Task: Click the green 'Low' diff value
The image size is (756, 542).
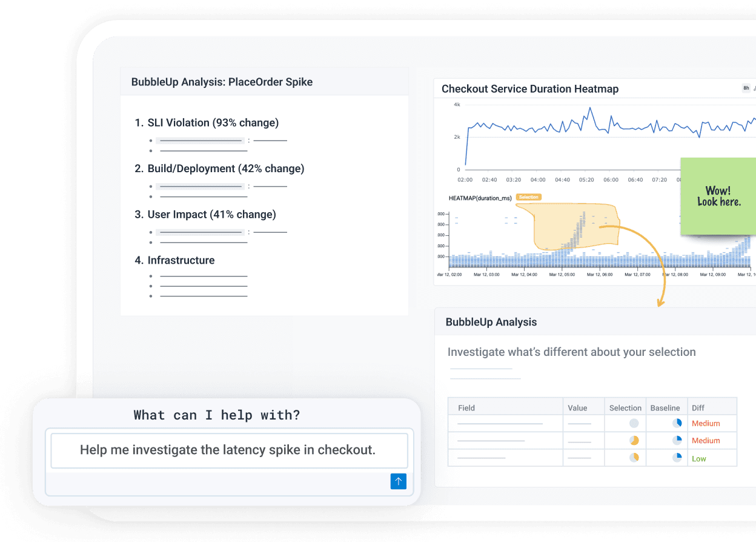Action: click(699, 459)
